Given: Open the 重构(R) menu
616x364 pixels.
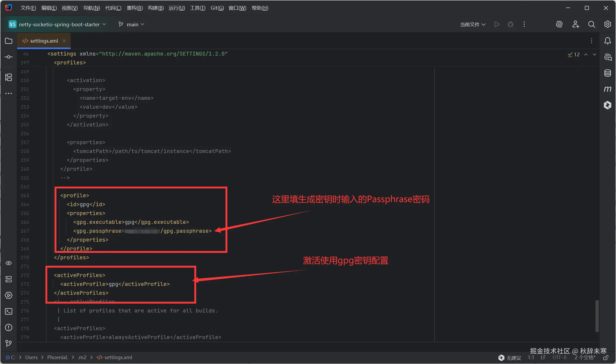Looking at the screenshot, I should (135, 8).
